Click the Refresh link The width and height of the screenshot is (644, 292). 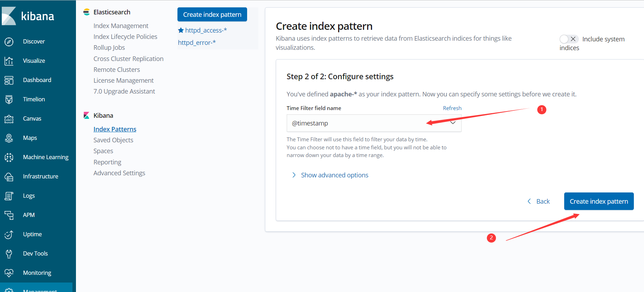point(452,108)
